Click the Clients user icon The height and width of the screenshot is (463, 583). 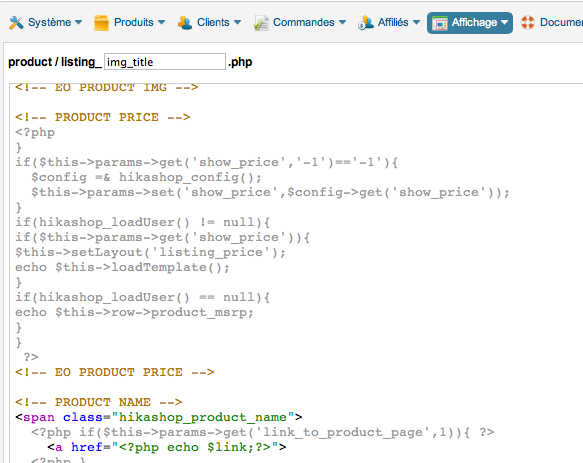coord(185,23)
